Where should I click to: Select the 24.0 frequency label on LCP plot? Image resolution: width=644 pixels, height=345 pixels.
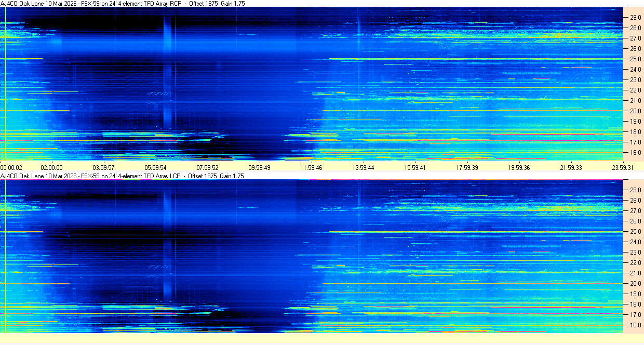636,242
